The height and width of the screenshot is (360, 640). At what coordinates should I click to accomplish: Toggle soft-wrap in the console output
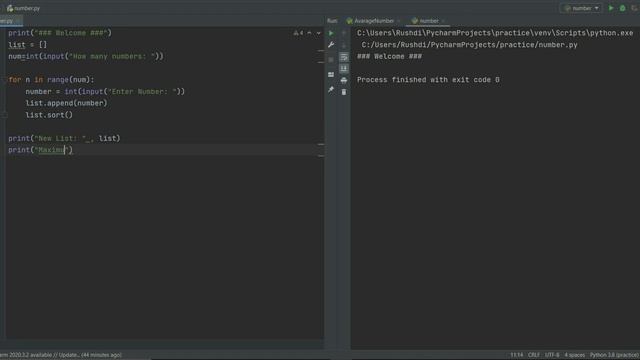tap(344, 57)
